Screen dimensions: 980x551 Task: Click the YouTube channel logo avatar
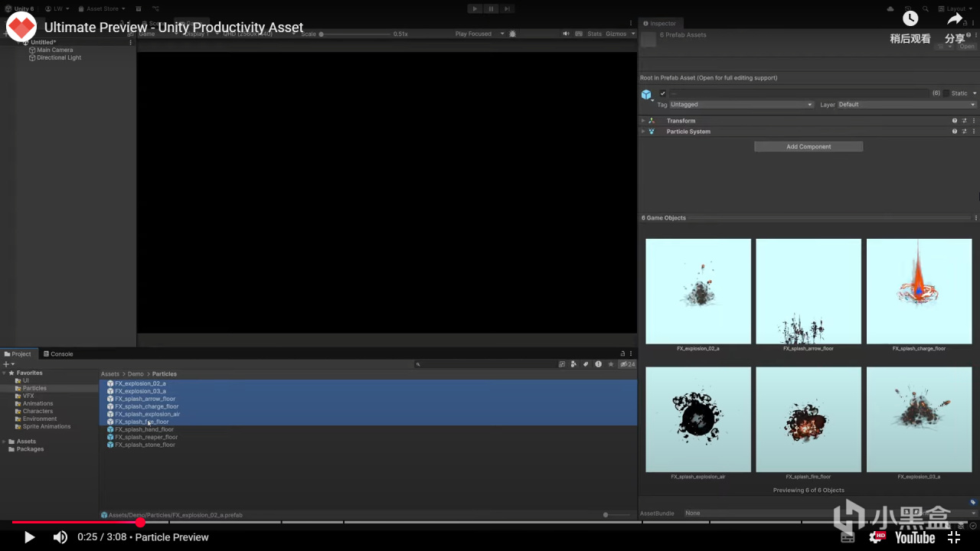tap(21, 26)
